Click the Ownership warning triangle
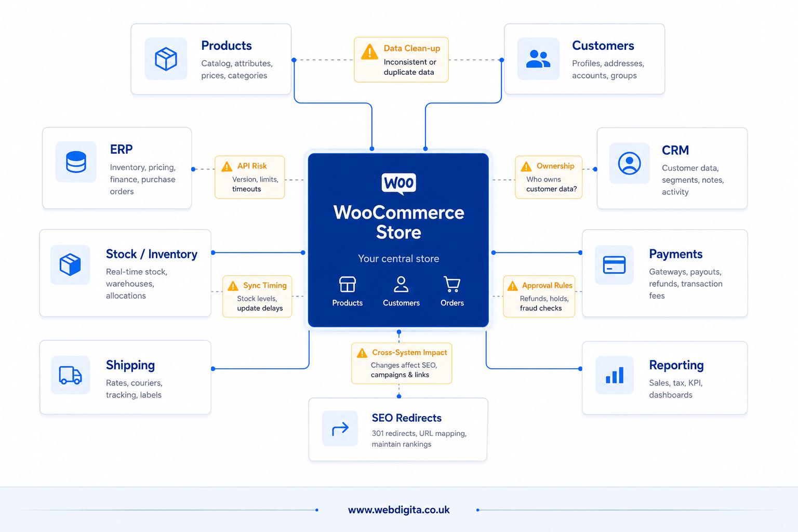Image resolution: width=798 pixels, height=532 pixels. click(x=526, y=166)
